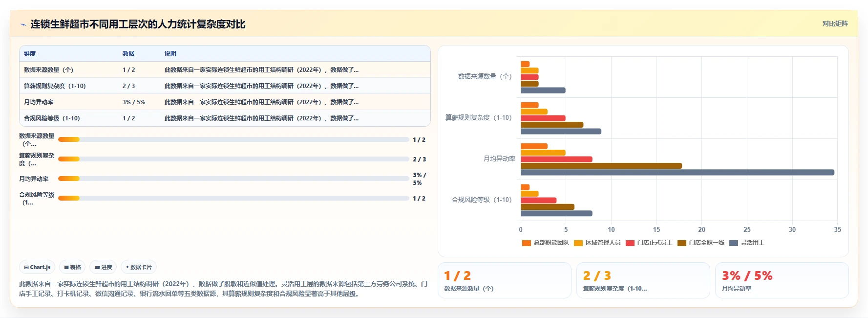This screenshot has width=868, height=318.
Task: Click the 维度 column header
Action: point(30,54)
